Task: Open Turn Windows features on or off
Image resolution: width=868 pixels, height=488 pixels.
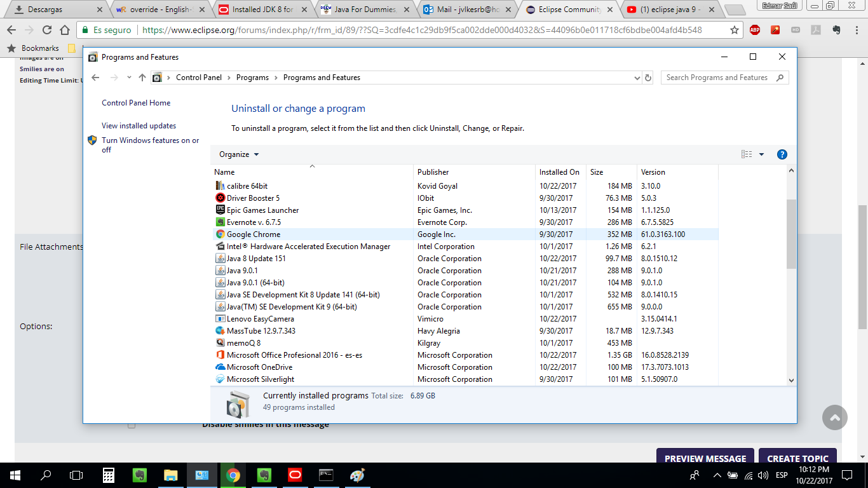Action: coord(151,145)
